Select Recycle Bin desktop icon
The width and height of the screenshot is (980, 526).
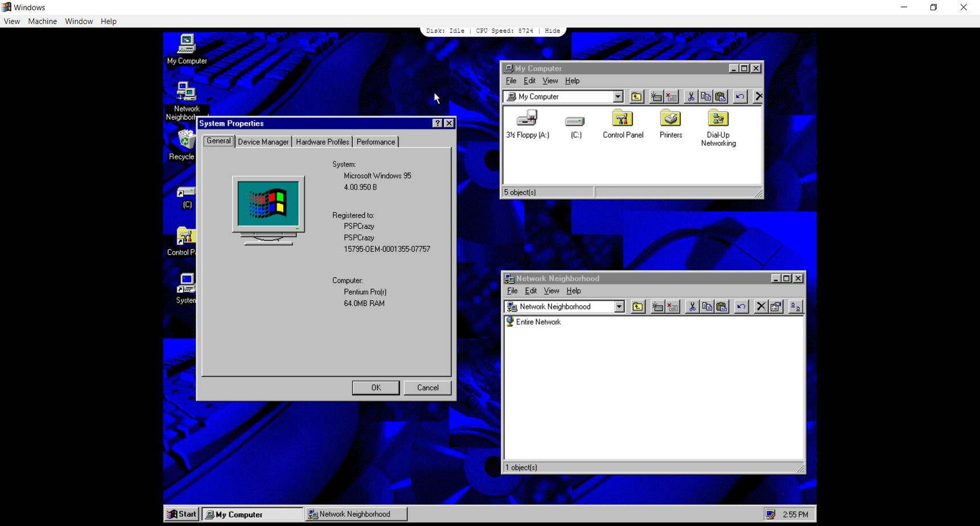182,145
